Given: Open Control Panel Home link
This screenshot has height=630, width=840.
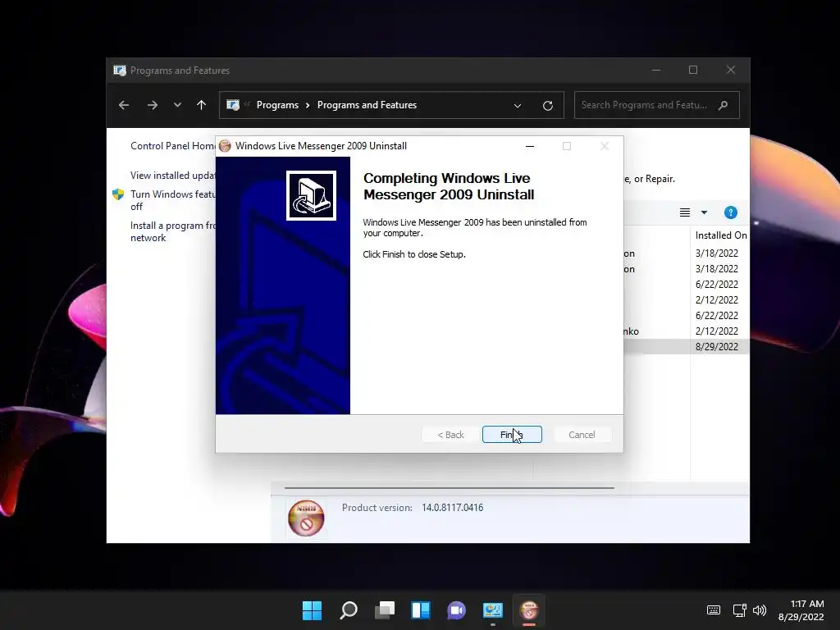Looking at the screenshot, I should pyautogui.click(x=172, y=146).
